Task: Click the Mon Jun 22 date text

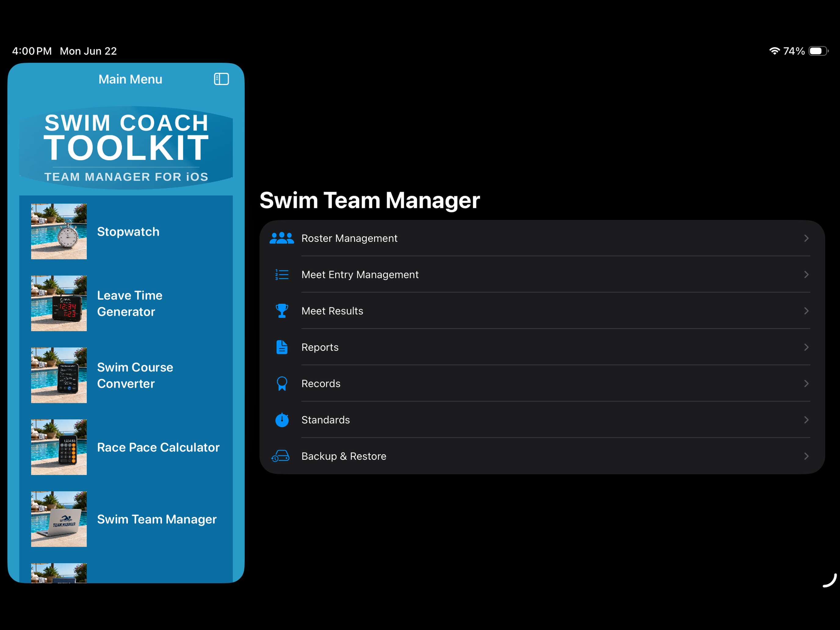Action: tap(88, 51)
